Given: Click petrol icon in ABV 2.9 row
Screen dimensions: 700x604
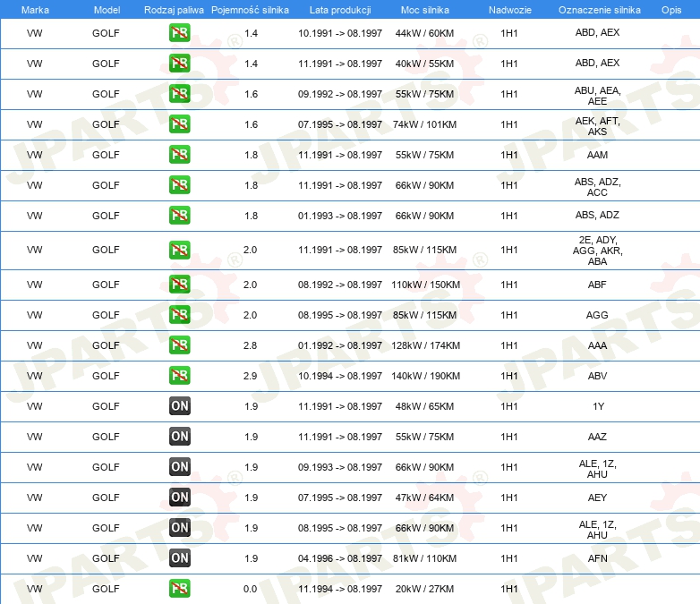Looking at the screenshot, I should [179, 375].
